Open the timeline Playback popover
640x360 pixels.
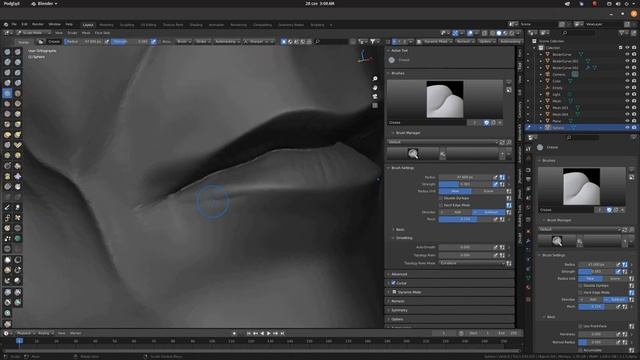click(25, 333)
